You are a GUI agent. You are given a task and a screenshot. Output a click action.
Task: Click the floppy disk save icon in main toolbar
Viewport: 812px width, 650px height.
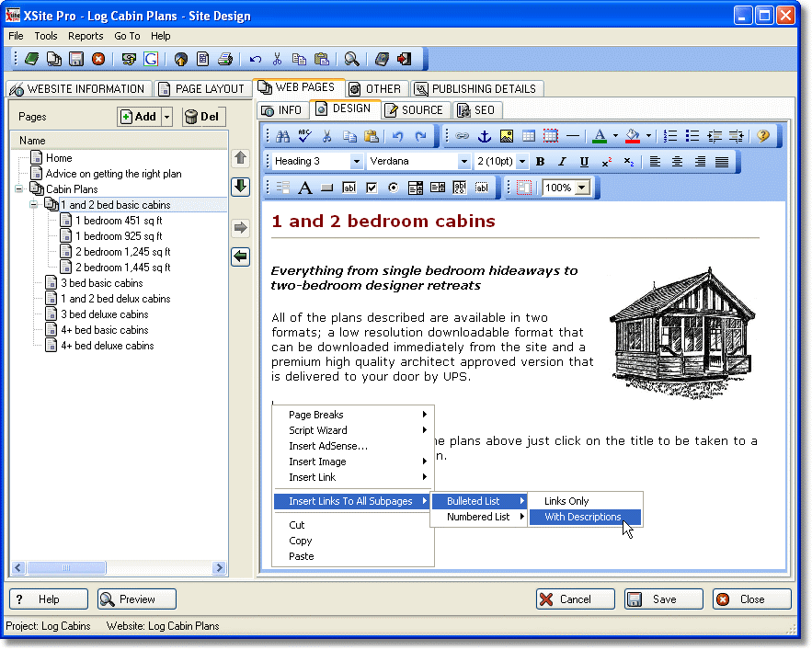76,59
